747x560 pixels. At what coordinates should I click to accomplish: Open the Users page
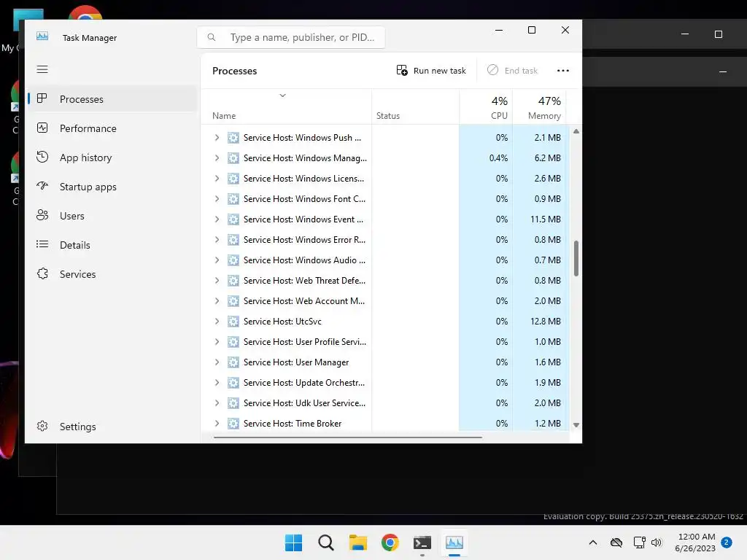(113, 216)
